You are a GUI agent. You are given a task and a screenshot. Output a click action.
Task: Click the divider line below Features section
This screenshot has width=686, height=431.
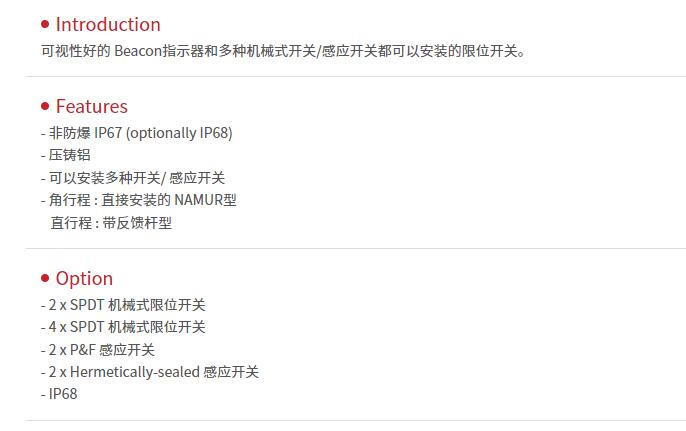pos(356,248)
